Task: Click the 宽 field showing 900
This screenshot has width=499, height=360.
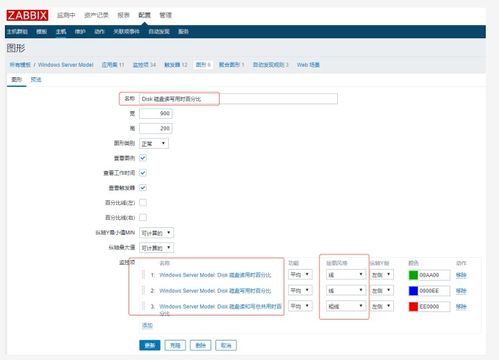Action: (x=156, y=113)
